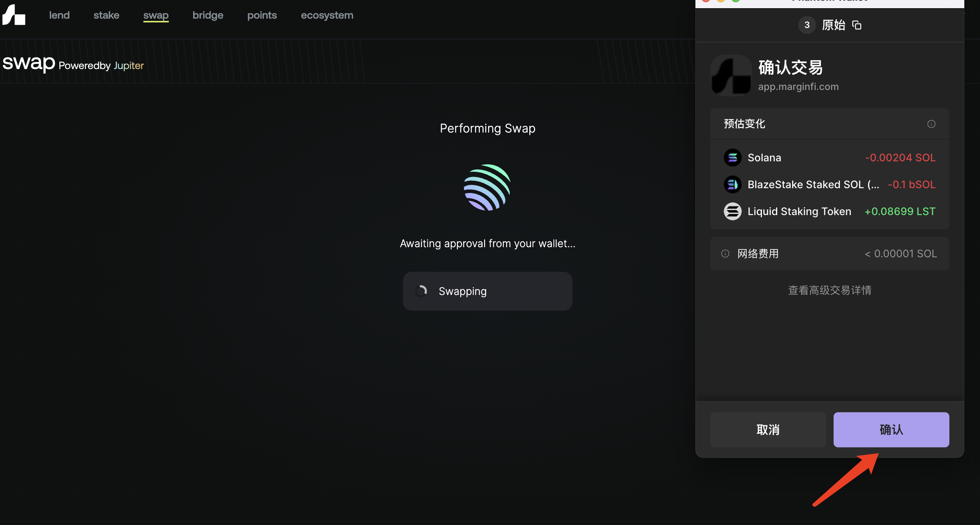Switch to the stake tab

106,15
